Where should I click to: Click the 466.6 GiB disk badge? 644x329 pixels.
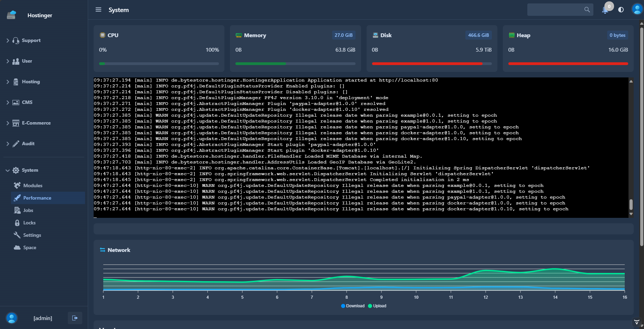[478, 35]
